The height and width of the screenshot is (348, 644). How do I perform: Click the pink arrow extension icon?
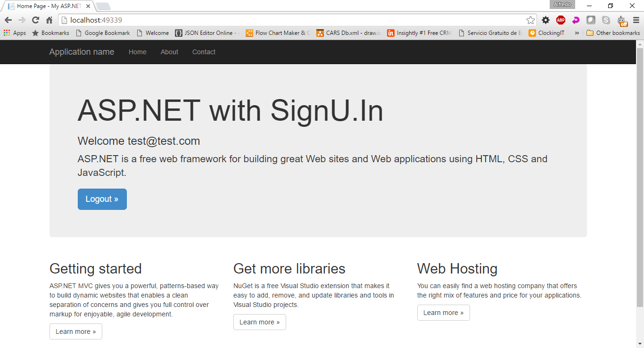click(576, 20)
